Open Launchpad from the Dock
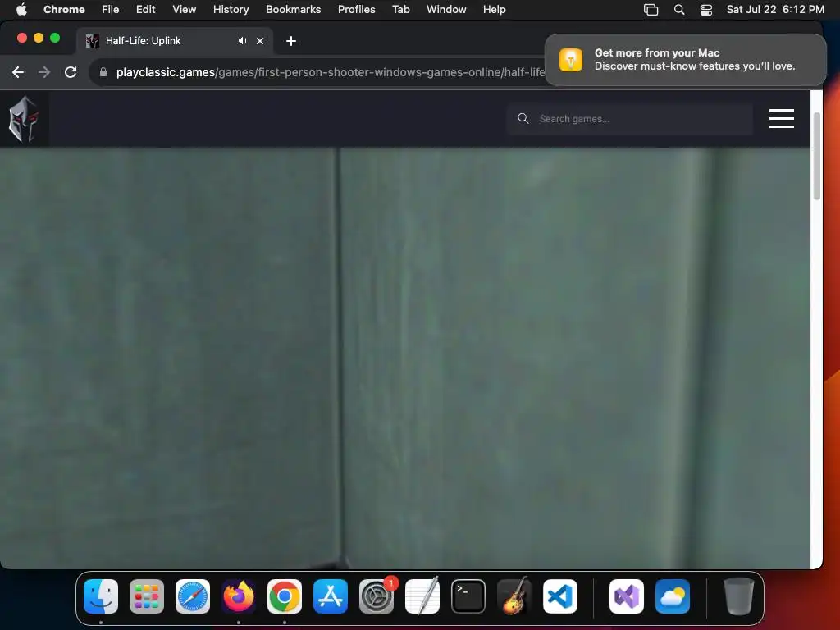 pos(146,596)
